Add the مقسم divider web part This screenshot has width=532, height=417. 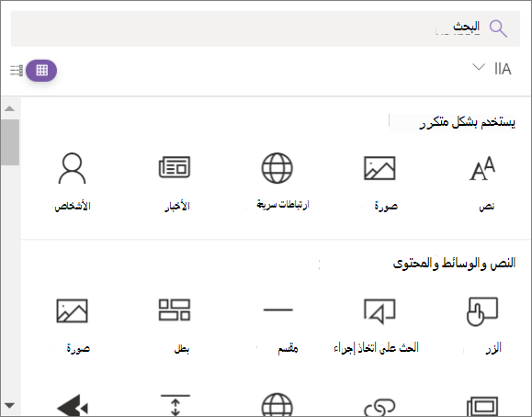[x=277, y=310]
